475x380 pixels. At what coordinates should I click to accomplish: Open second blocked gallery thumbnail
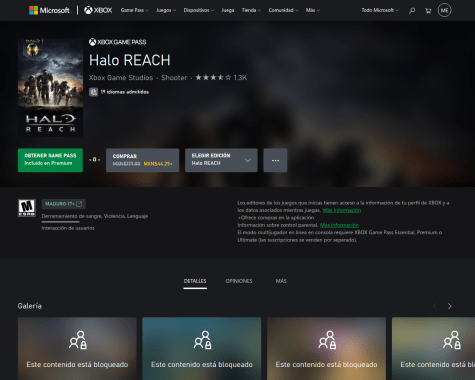202,348
